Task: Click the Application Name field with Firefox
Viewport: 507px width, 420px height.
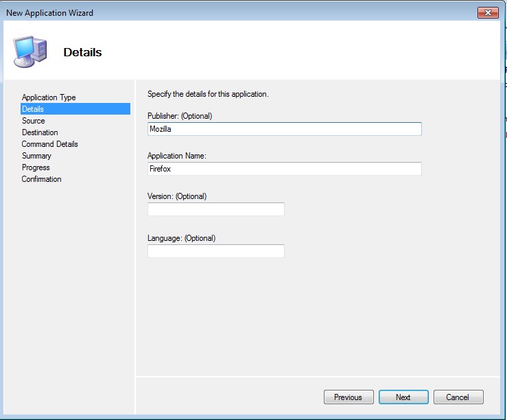Action: point(285,169)
